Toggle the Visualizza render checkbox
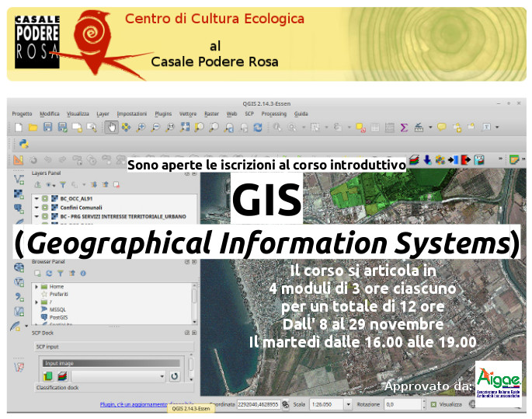Screen dimensions: 532x419 435,404
